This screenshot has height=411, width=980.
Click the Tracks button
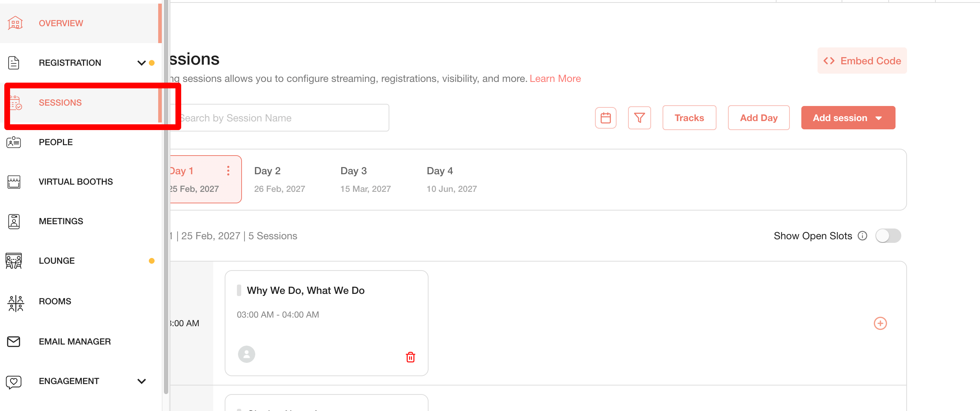tap(690, 118)
